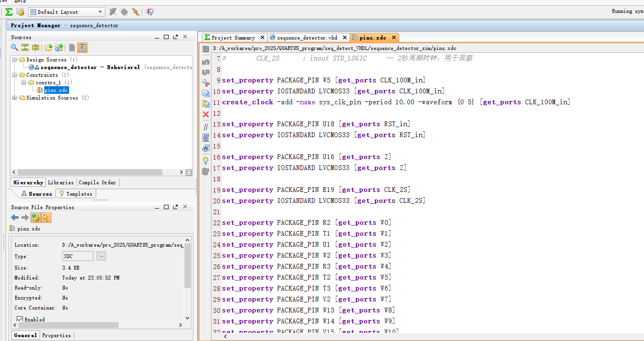
Task: Switch to the Compile Order tab
Action: click(97, 182)
